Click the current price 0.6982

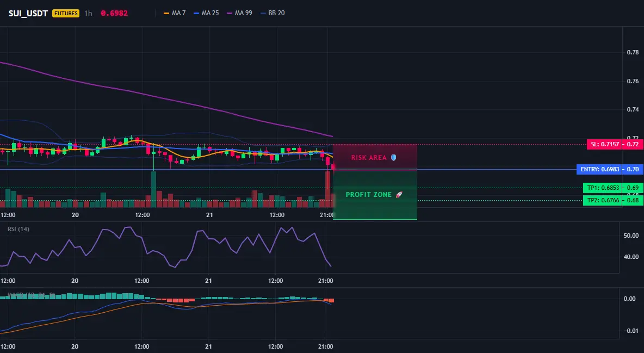(114, 13)
